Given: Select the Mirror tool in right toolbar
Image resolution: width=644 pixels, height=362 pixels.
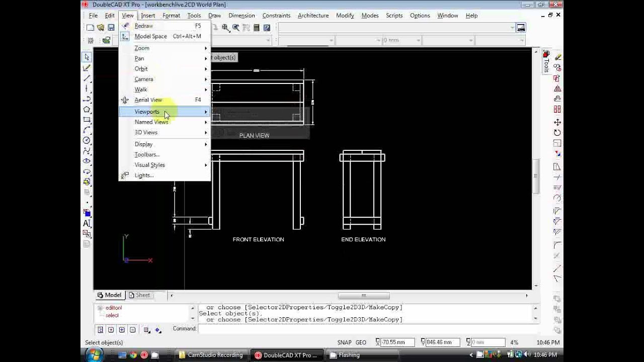Looking at the screenshot, I should pyautogui.click(x=557, y=89).
